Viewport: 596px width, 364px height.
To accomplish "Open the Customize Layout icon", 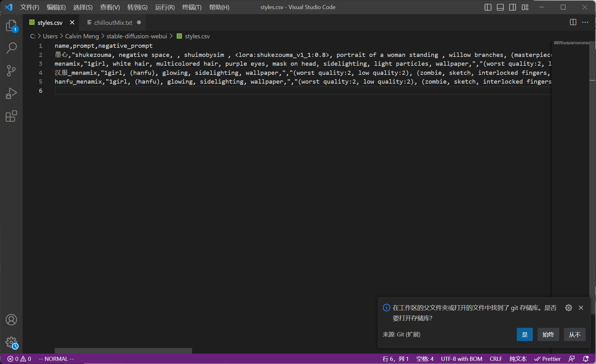I will [525, 7].
